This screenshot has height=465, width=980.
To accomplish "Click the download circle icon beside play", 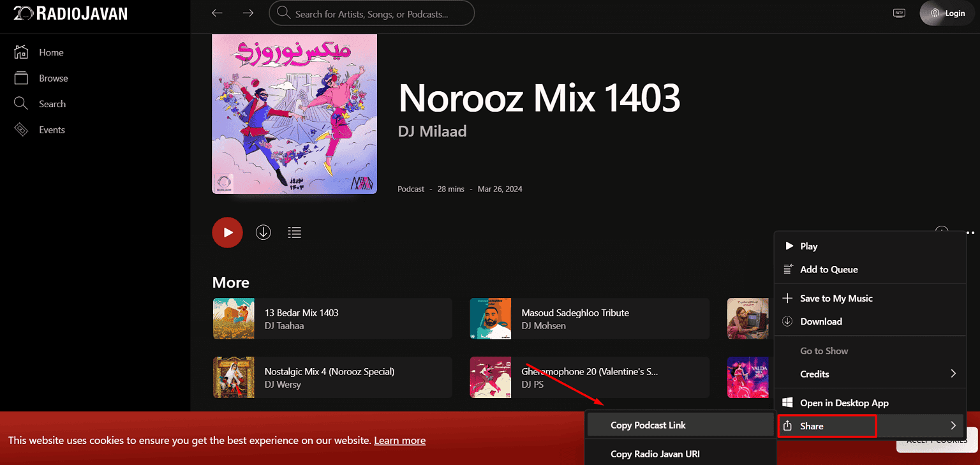I will click(264, 233).
